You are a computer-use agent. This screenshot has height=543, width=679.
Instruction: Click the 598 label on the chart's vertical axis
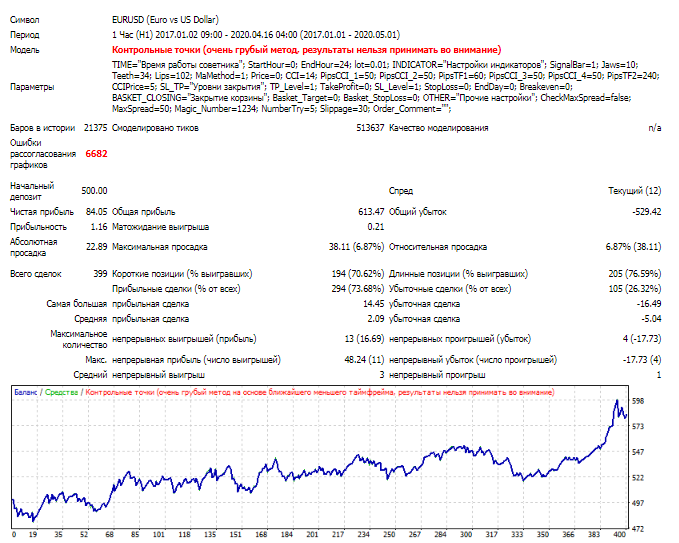pyautogui.click(x=638, y=401)
